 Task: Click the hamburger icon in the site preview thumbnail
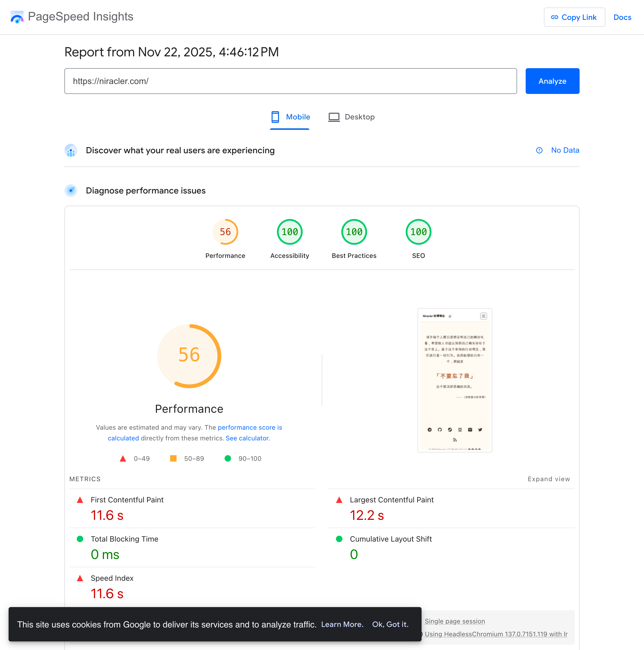(x=483, y=316)
